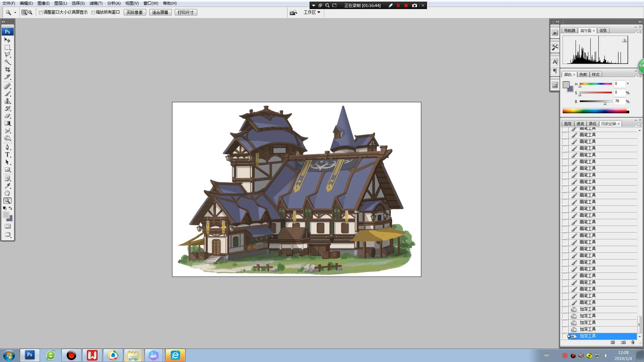644x362 pixels.
Task: Select the Gradient tool
Action: pyautogui.click(x=7, y=123)
